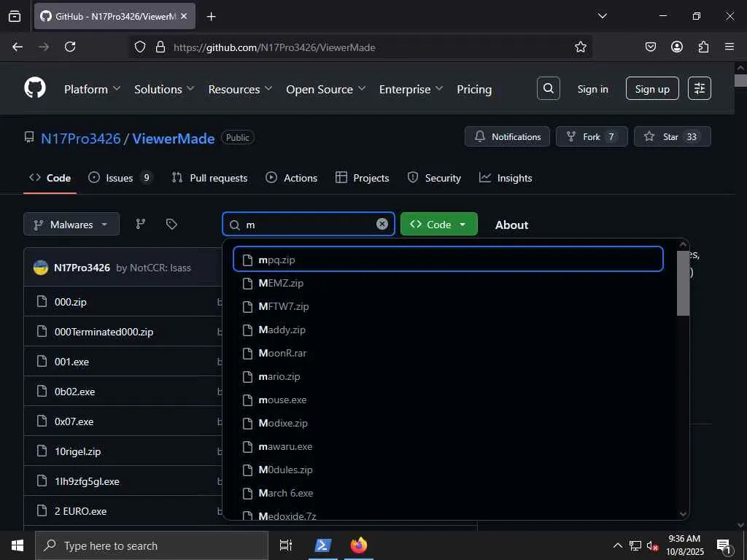Click the tags icon beside branches
The height and width of the screenshot is (560, 747).
(x=171, y=224)
